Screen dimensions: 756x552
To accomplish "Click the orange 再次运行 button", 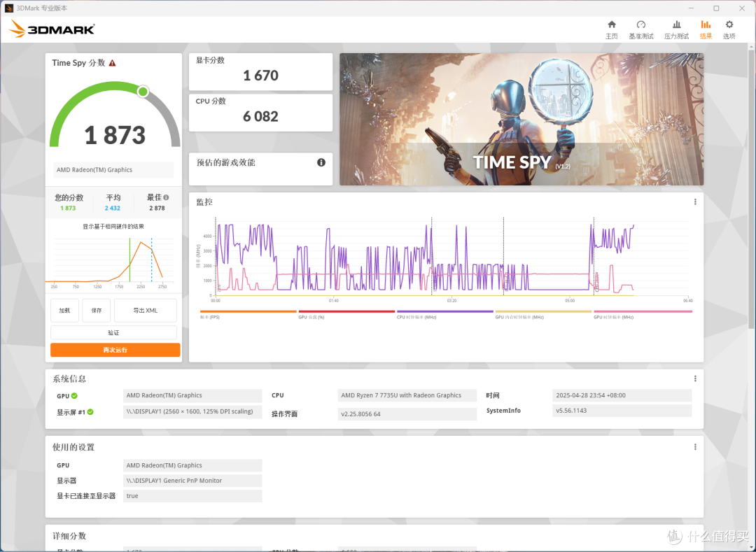I will click(115, 350).
